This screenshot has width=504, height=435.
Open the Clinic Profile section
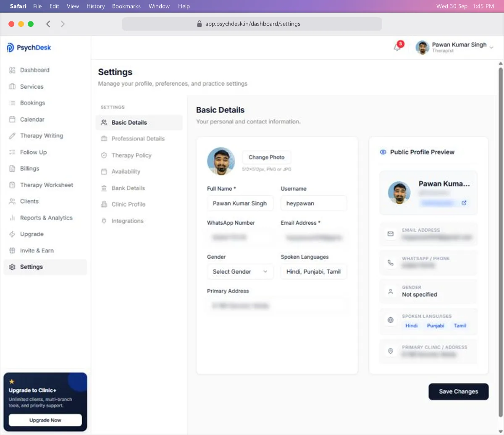pos(139,204)
